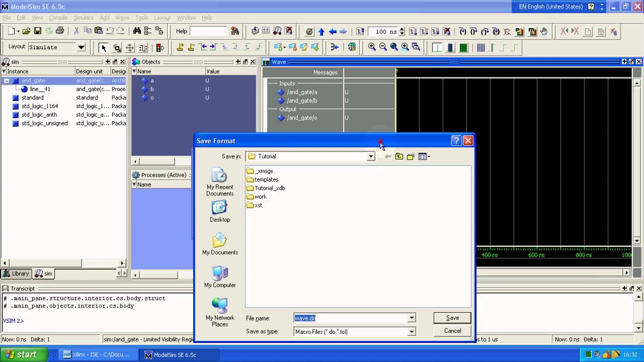This screenshot has width=644, height=362.
Task: Click the Find binoculars toolbar icon
Action: pos(137,31)
